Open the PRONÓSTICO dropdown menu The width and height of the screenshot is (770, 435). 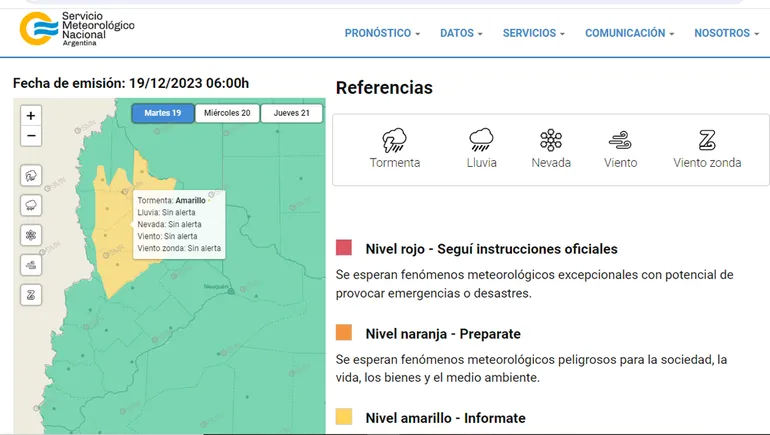tap(382, 33)
